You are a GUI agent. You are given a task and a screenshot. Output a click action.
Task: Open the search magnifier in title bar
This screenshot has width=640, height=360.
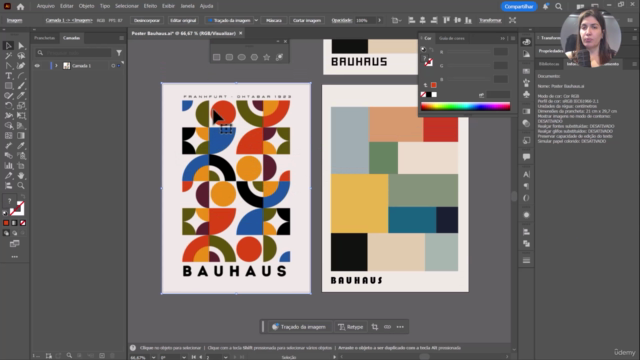558,7
